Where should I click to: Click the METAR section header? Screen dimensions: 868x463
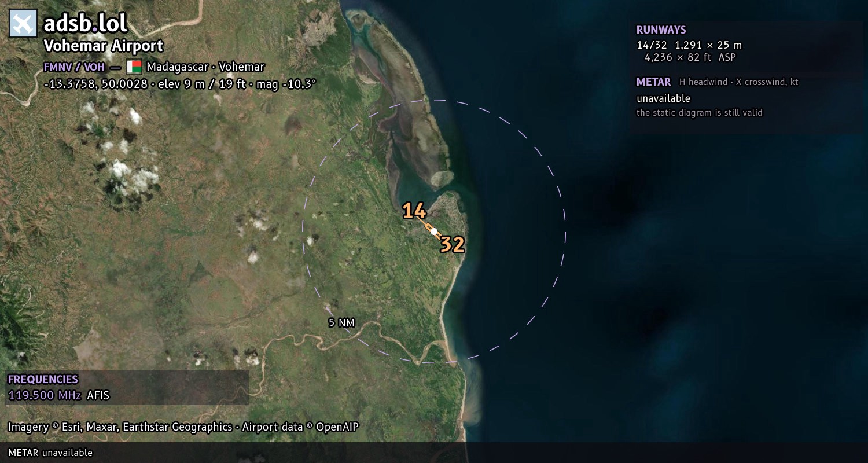click(x=653, y=82)
